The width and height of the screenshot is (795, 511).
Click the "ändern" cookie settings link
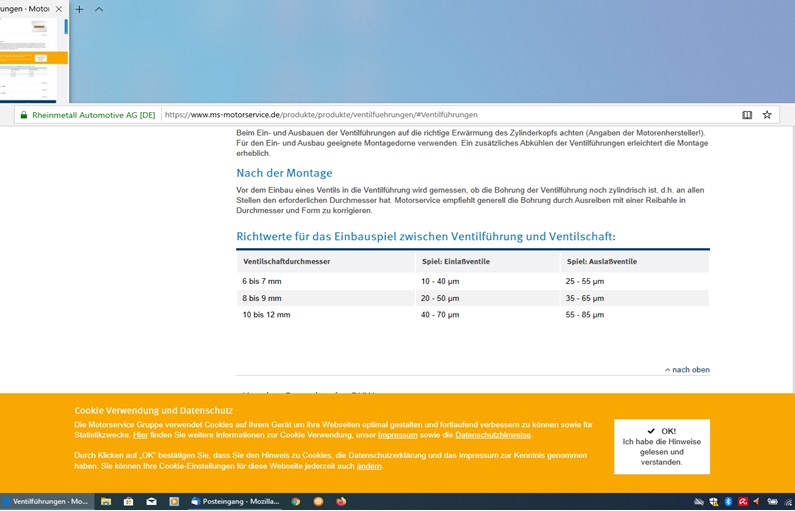(x=369, y=466)
